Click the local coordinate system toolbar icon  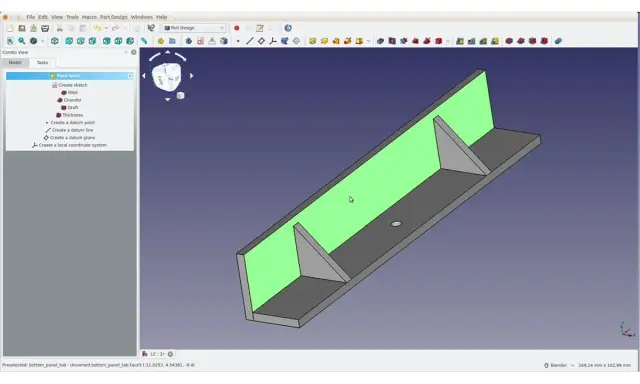[x=273, y=41]
